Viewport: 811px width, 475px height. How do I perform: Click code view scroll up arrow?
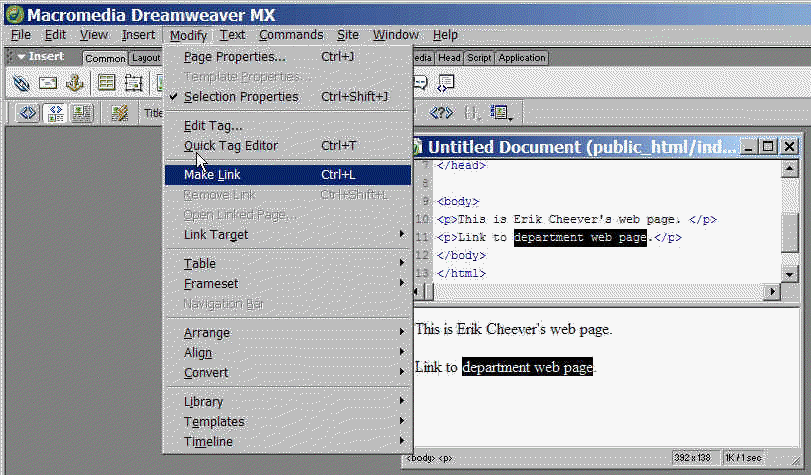tap(789, 168)
